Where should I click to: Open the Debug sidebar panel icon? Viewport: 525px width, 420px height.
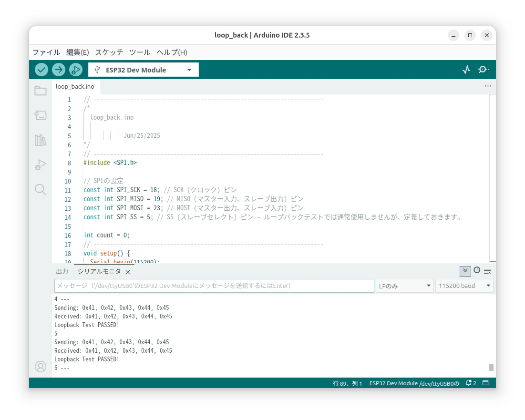click(x=41, y=164)
